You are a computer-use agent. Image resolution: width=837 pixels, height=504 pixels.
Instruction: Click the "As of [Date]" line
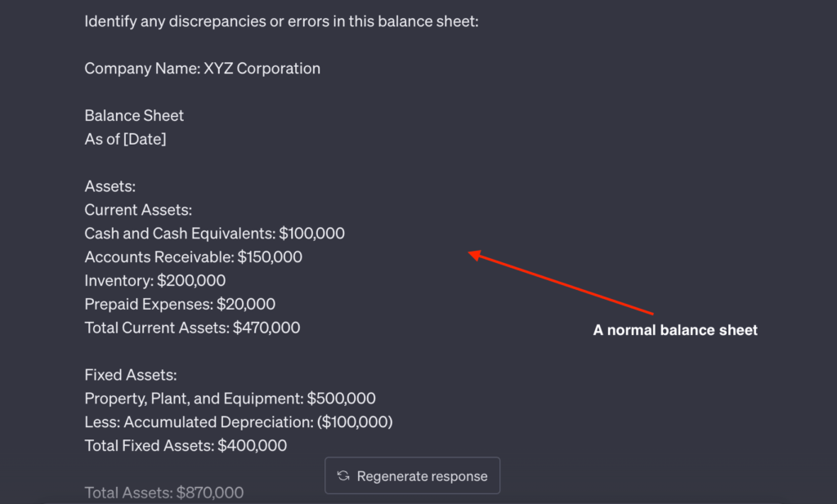click(125, 139)
